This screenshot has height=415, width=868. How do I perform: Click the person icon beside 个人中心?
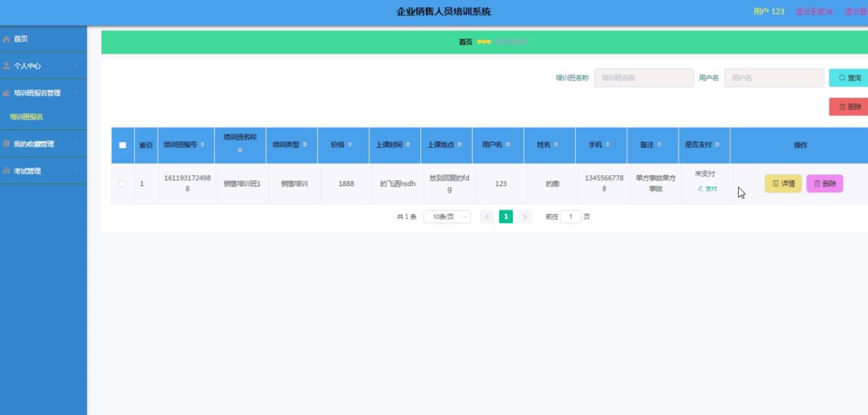click(6, 65)
